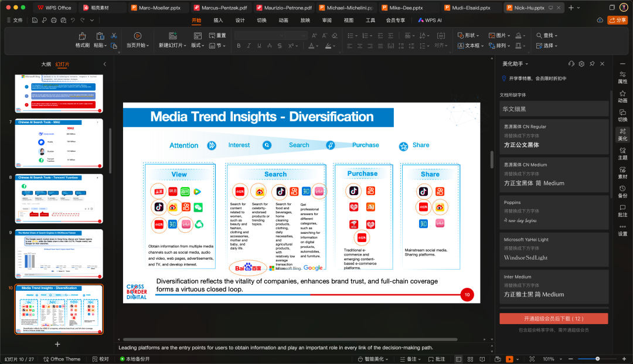The image size is (633, 364).
Task: Click the Share (分享) button
Action: (618, 20)
